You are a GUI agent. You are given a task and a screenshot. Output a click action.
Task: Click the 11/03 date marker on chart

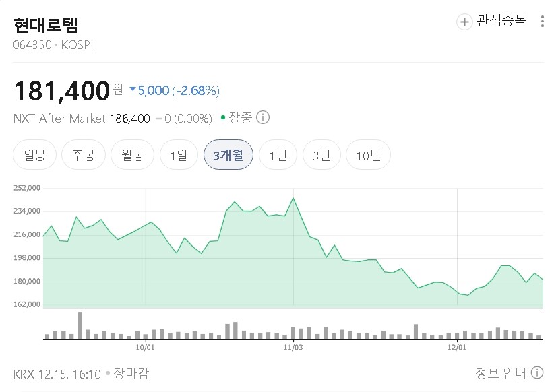(x=293, y=348)
